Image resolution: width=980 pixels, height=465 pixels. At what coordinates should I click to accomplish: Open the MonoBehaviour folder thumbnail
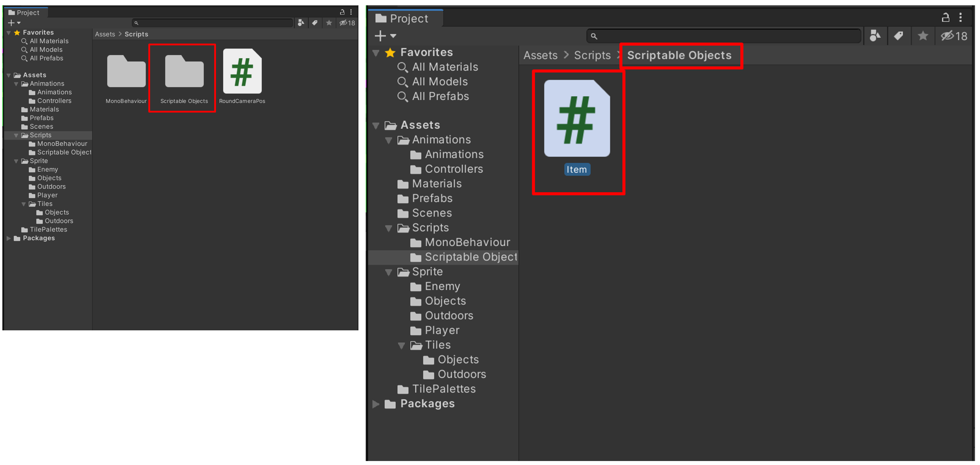pos(126,71)
